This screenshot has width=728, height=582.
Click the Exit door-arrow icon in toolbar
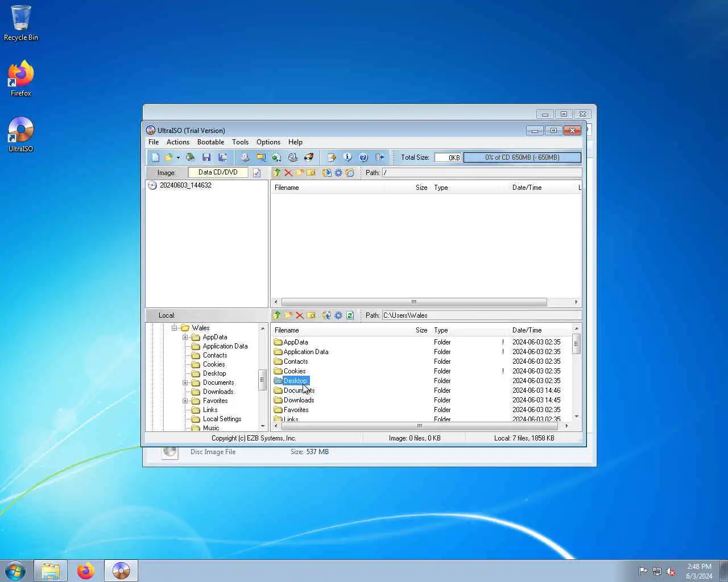(x=379, y=157)
